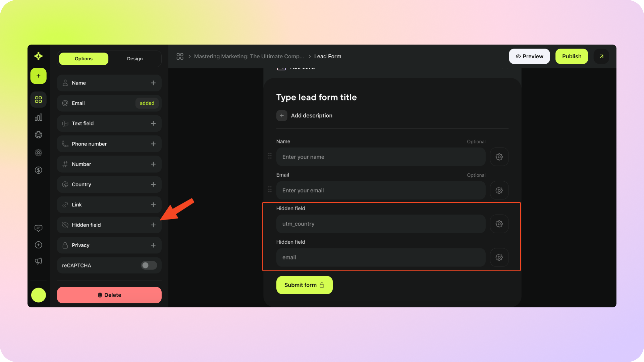Open settings gear for the Name field
644x362 pixels.
499,157
